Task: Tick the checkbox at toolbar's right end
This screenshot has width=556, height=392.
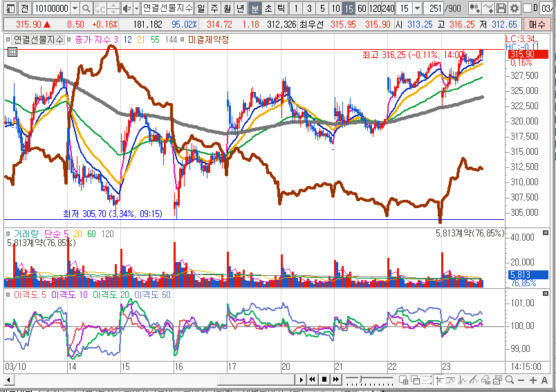Action: pos(528,8)
